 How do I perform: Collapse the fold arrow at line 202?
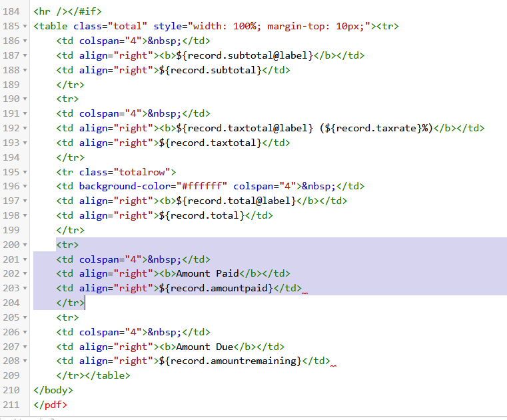[x=25, y=274]
